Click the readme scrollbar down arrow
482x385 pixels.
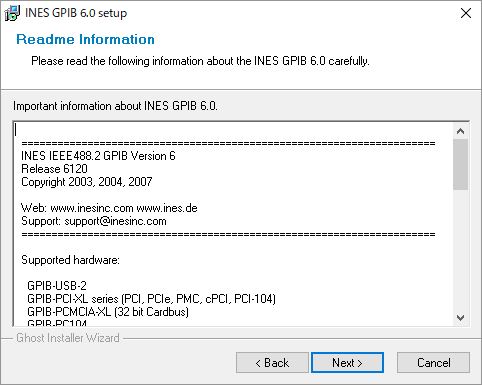(460, 318)
